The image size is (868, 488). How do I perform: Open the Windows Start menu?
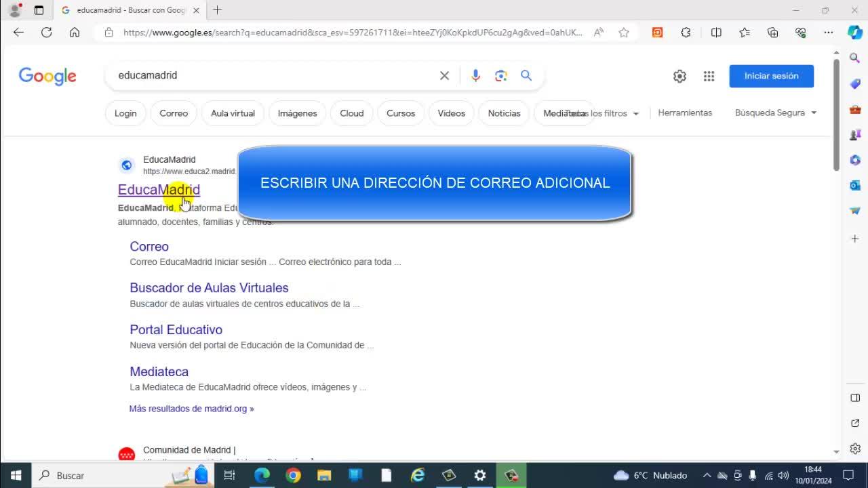click(16, 475)
